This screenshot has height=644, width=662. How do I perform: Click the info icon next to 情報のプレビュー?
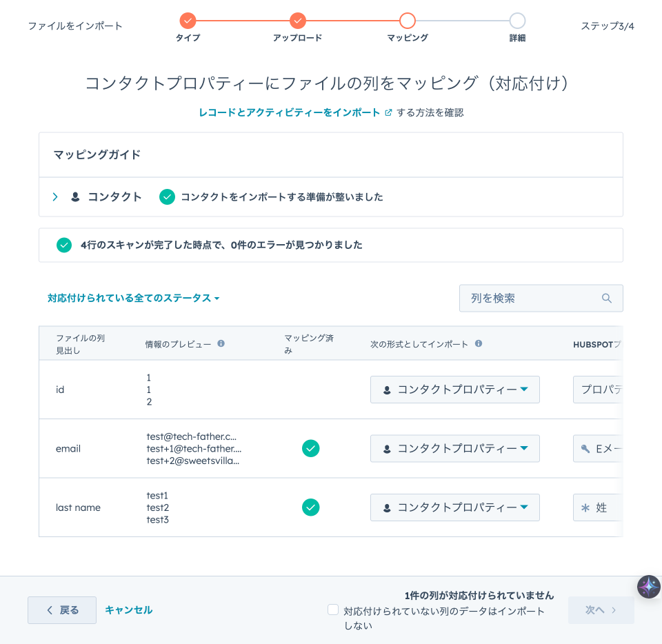221,343
